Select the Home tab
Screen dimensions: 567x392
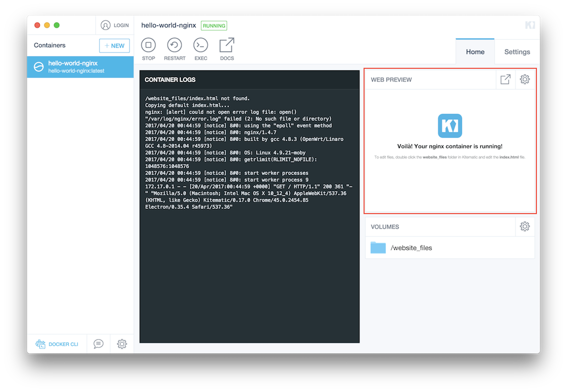[475, 51]
